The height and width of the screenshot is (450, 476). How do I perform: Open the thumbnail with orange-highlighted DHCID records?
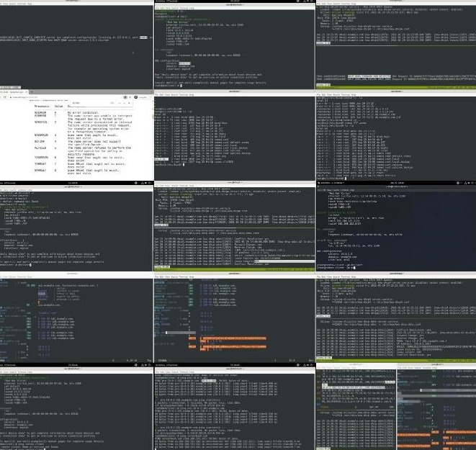pos(235,318)
